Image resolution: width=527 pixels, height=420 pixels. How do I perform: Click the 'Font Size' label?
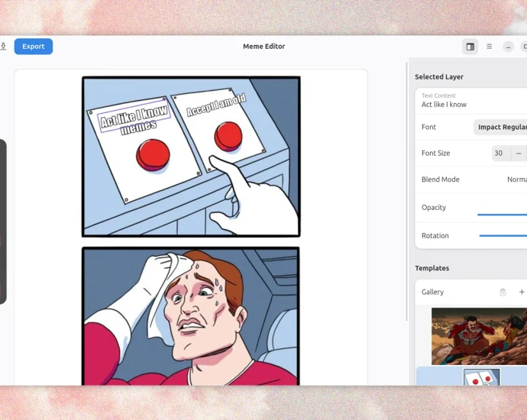pos(435,153)
